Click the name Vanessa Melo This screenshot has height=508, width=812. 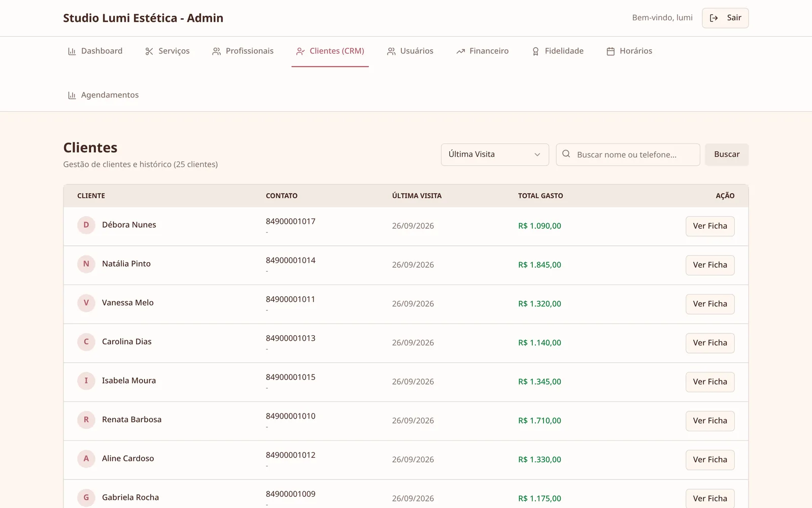pyautogui.click(x=128, y=303)
